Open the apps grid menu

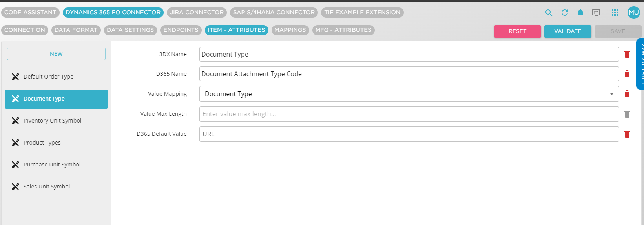coord(615,13)
